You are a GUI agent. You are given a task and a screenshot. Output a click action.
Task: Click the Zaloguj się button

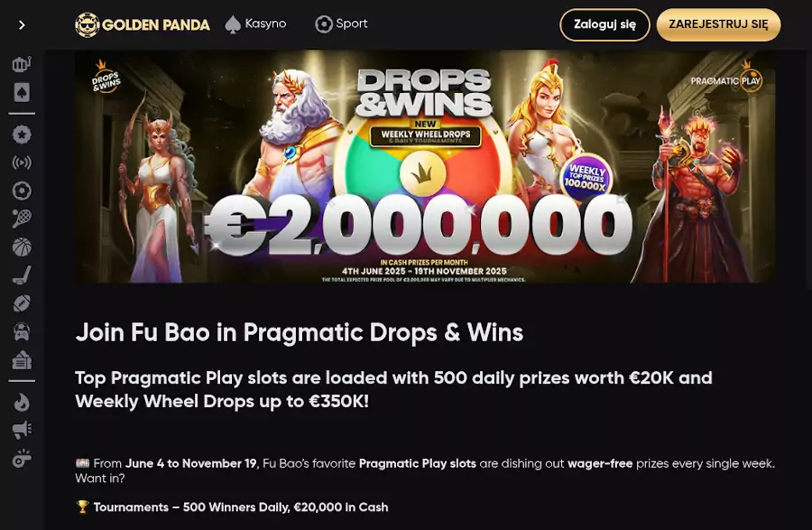coord(604,24)
